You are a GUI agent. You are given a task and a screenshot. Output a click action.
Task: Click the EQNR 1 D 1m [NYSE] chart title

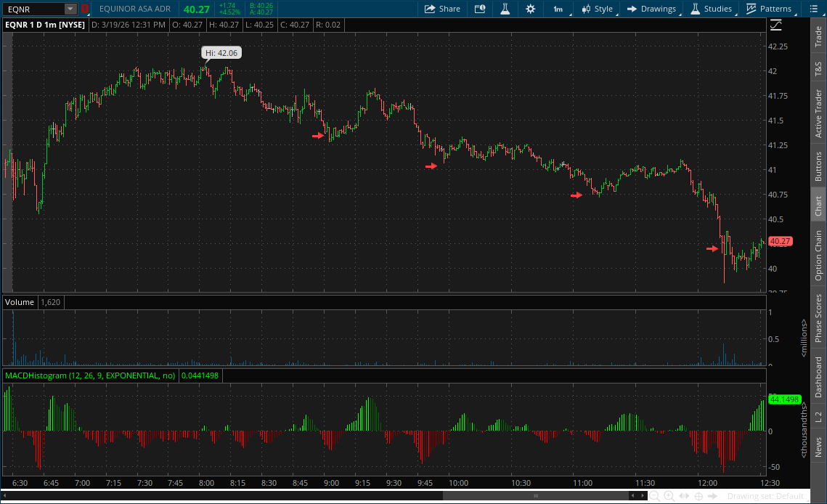pos(45,25)
